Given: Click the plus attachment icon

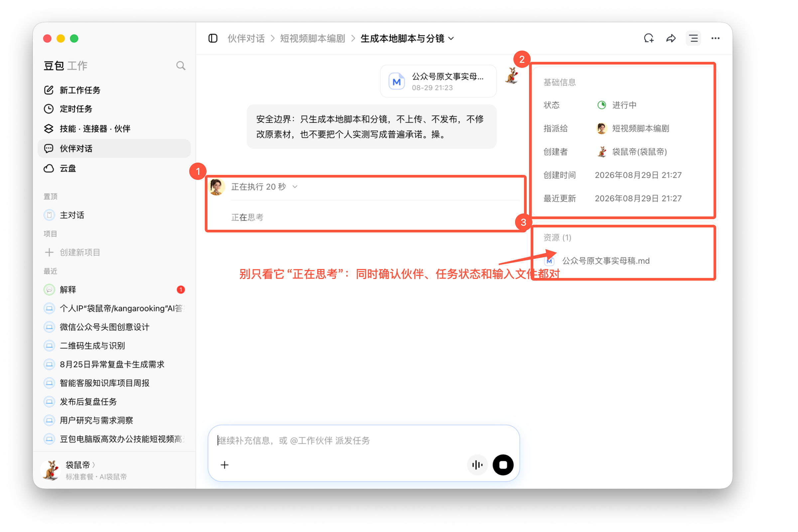Looking at the screenshot, I should 225,465.
